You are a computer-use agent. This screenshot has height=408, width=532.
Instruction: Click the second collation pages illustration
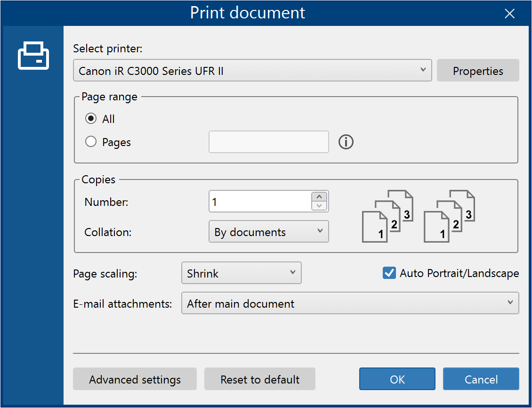click(x=449, y=216)
